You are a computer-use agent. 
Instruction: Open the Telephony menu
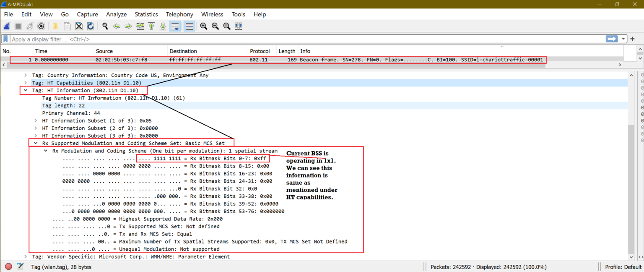coord(179,14)
